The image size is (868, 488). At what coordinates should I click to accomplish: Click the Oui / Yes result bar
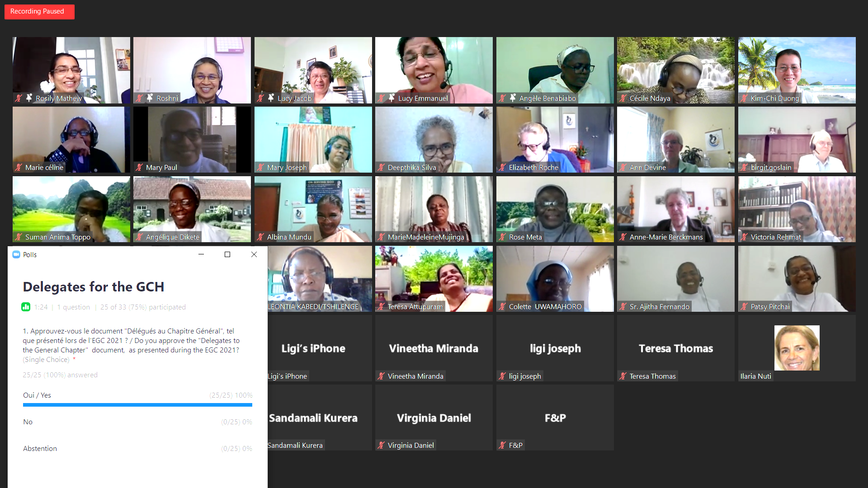(x=137, y=405)
